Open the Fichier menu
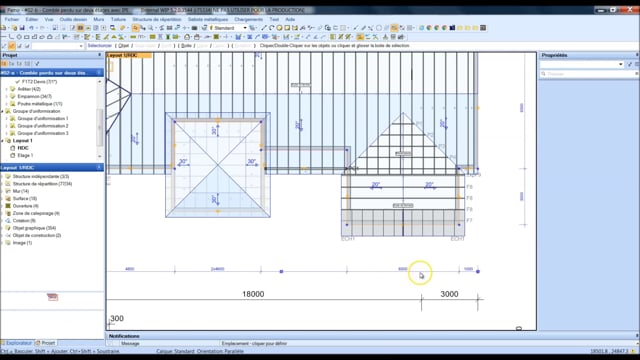The image size is (640, 360). tap(12, 19)
